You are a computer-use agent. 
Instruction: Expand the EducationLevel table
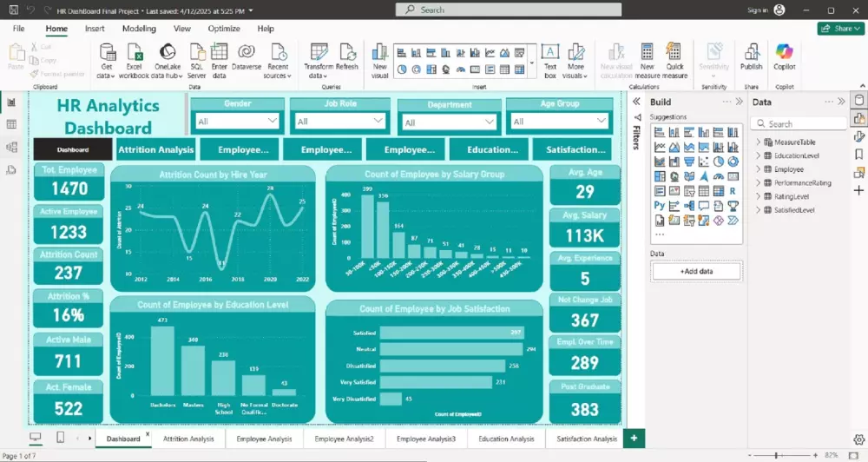click(x=758, y=155)
